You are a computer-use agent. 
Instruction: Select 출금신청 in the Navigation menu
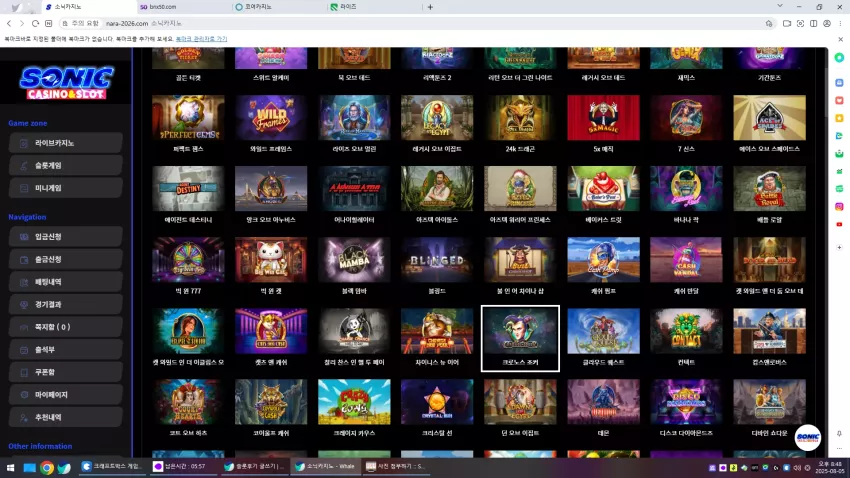coord(66,260)
